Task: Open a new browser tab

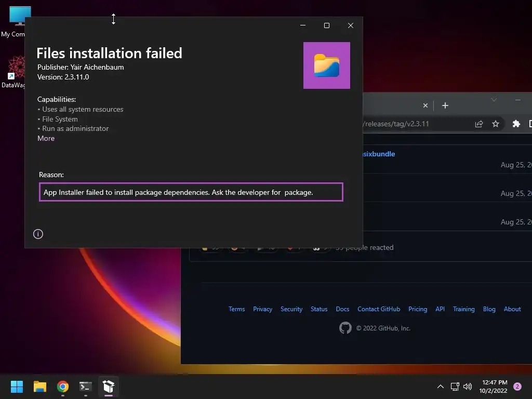Action: coord(445,105)
